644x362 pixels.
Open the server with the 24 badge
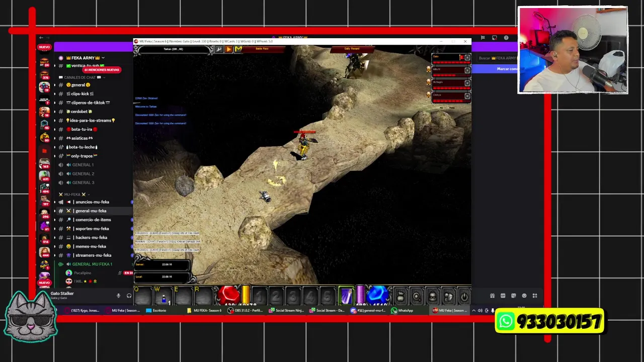[44, 63]
